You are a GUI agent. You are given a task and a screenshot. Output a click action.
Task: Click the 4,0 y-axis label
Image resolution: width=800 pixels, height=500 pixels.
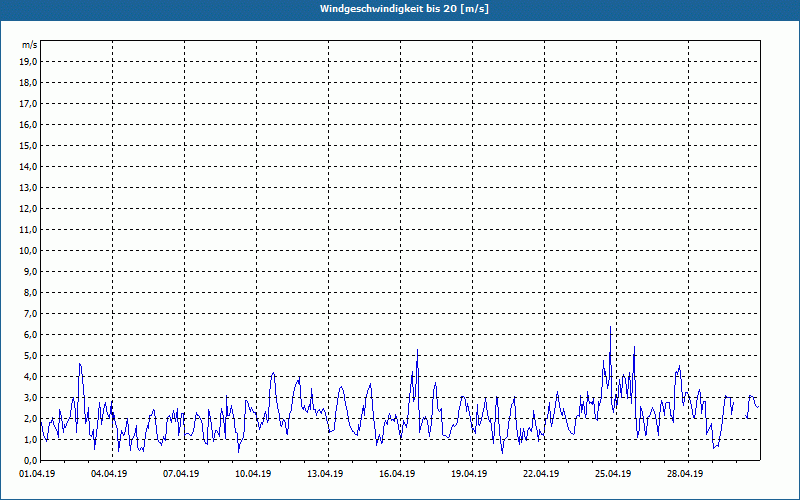(x=30, y=376)
